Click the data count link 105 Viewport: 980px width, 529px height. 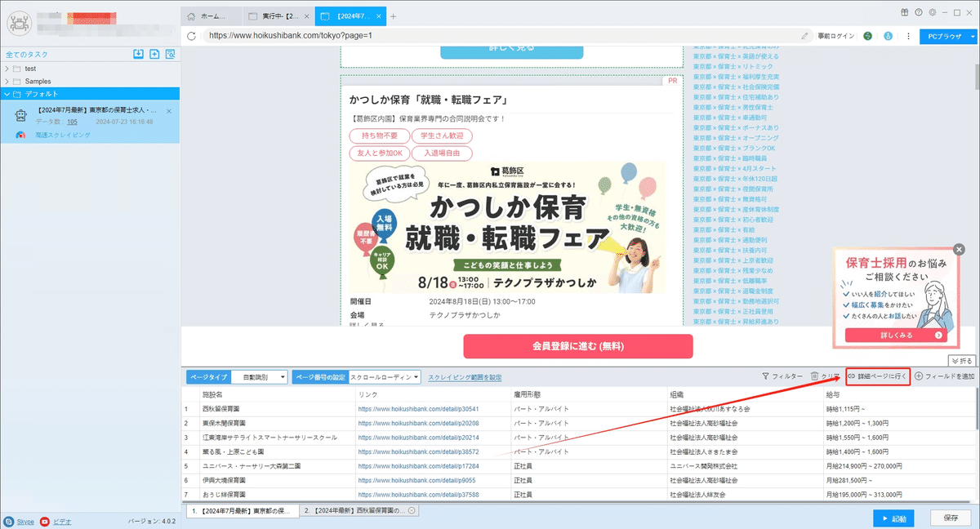coord(72,122)
